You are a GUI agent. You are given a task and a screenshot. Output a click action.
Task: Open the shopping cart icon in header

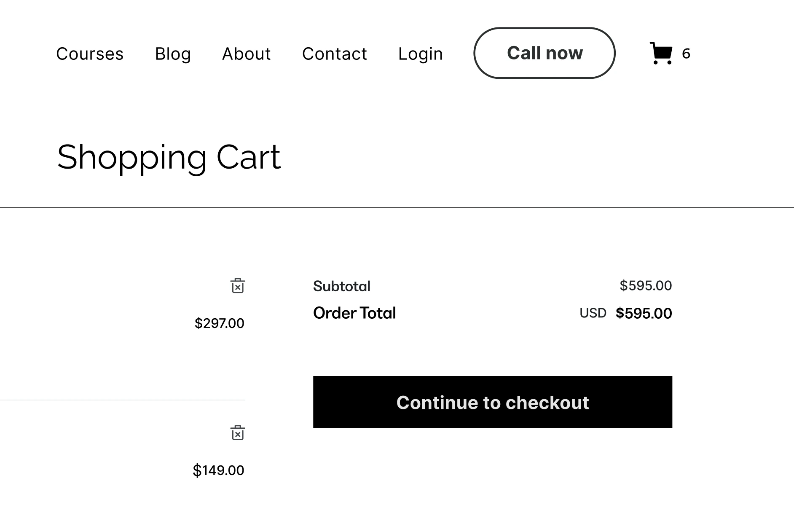click(x=661, y=54)
